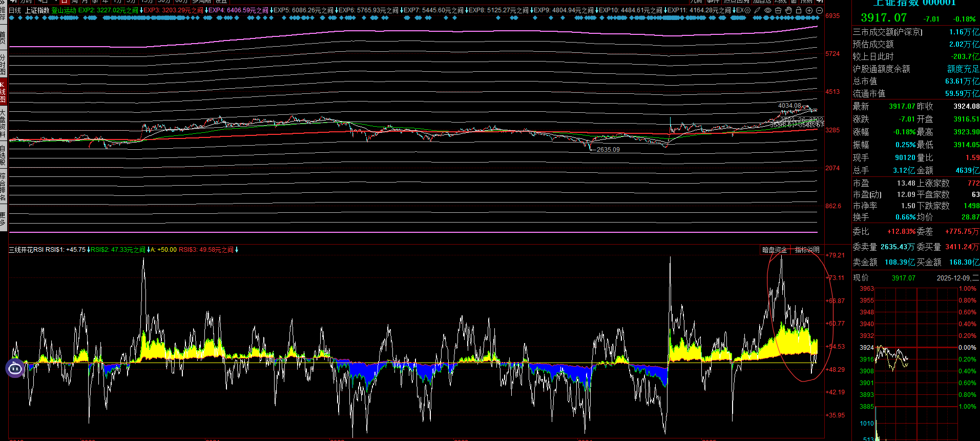Click the 指标说明 button
980x441 pixels.
[807, 250]
